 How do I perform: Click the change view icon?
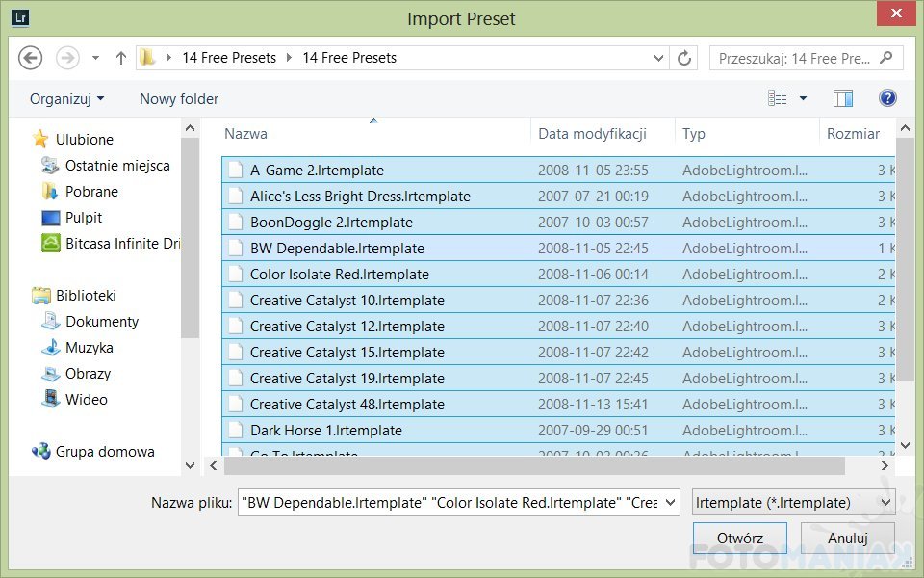[778, 98]
